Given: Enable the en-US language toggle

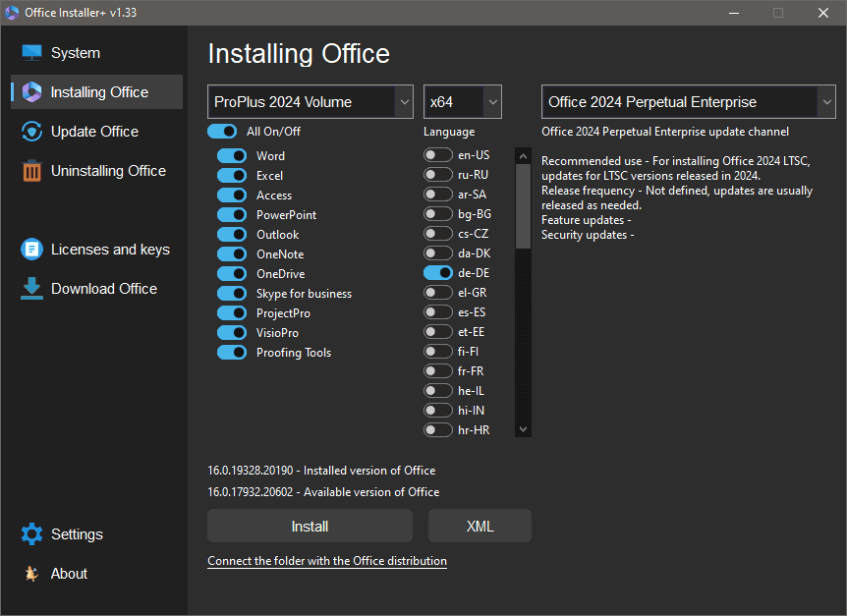Looking at the screenshot, I should pyautogui.click(x=438, y=155).
